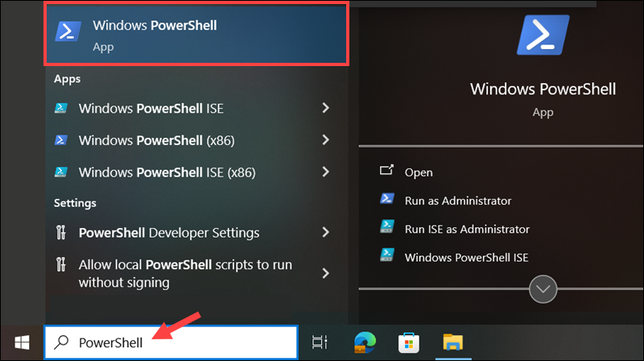The width and height of the screenshot is (644, 361).
Task: Choose Run as Administrator
Action: point(458,201)
